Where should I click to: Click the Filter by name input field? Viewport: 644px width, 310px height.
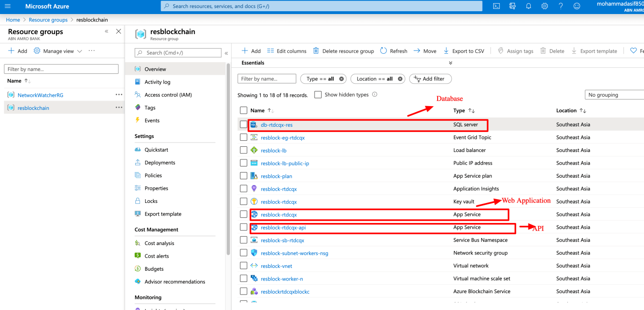coord(267,78)
